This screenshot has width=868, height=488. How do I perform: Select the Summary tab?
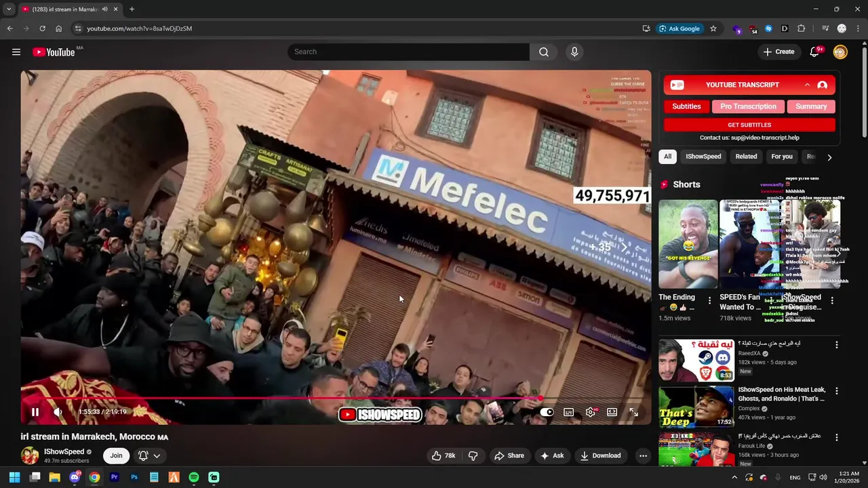click(x=811, y=106)
